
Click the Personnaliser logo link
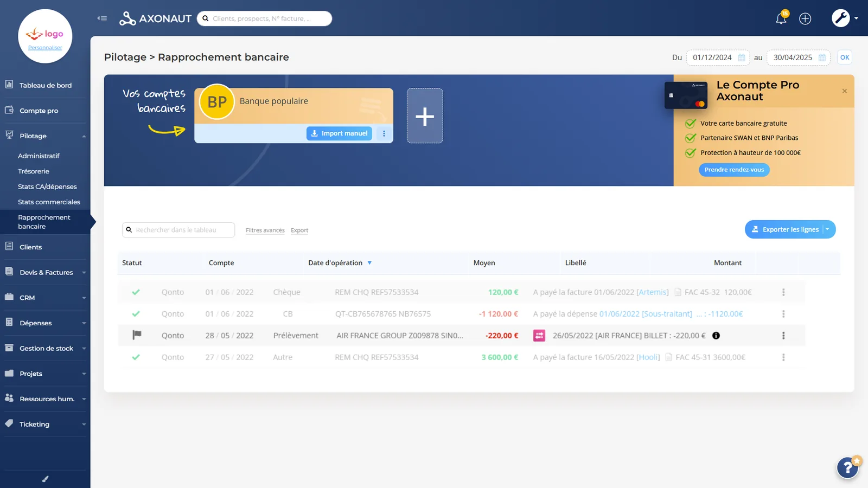45,48
